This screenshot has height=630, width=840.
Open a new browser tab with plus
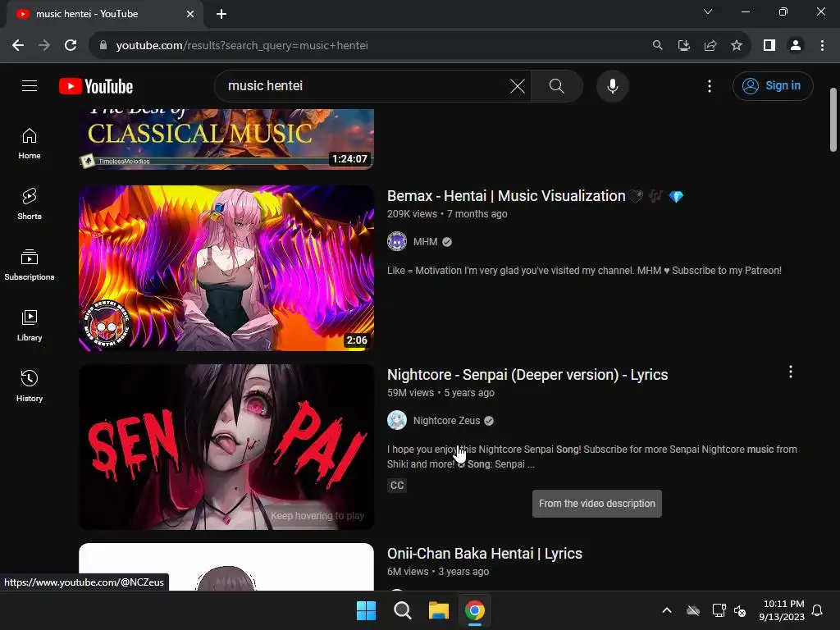click(221, 14)
